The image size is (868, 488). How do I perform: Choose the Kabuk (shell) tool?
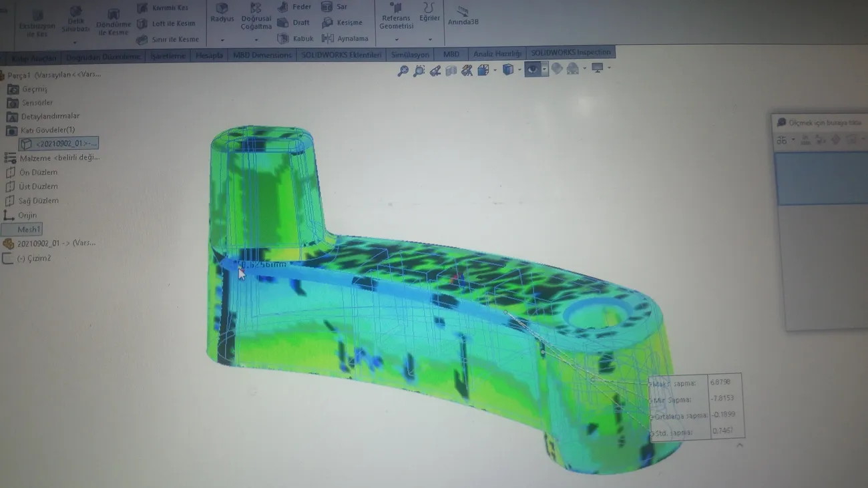(283, 39)
